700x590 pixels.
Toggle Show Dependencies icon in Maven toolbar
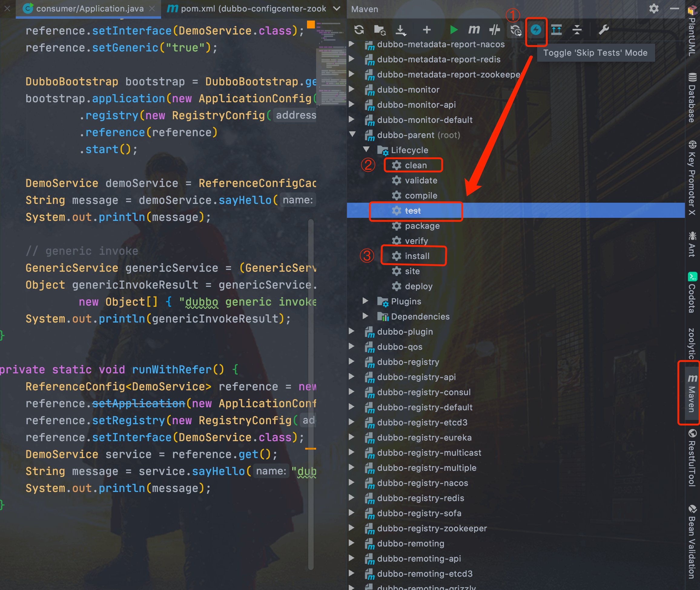click(556, 30)
